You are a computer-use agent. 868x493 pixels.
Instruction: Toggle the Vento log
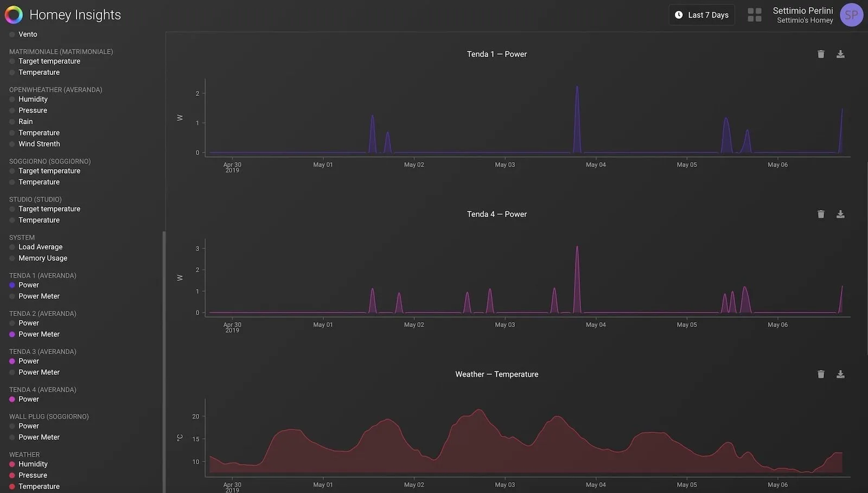[x=23, y=34]
